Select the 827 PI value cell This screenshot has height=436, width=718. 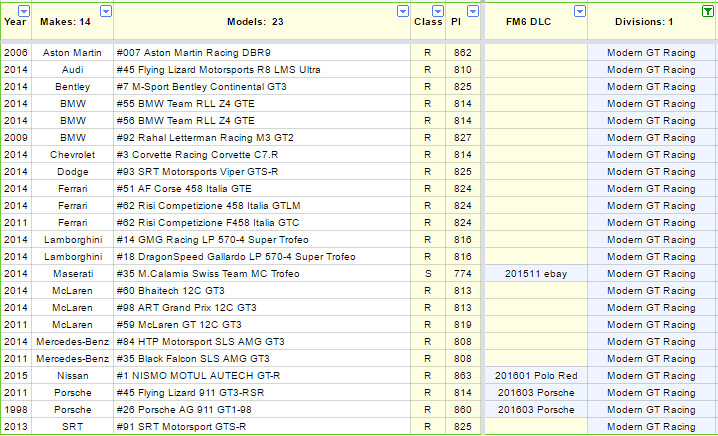click(x=463, y=137)
